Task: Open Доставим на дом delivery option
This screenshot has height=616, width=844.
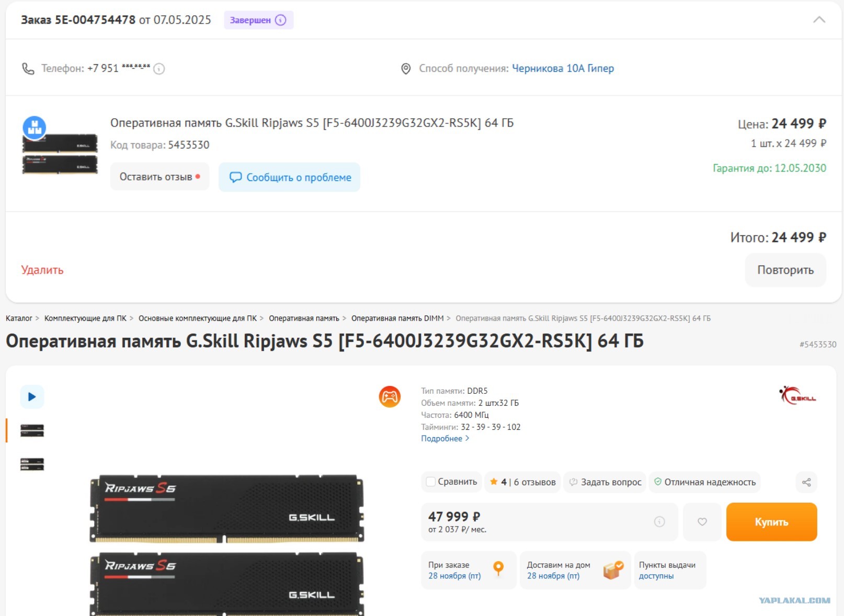Action: coord(575,570)
